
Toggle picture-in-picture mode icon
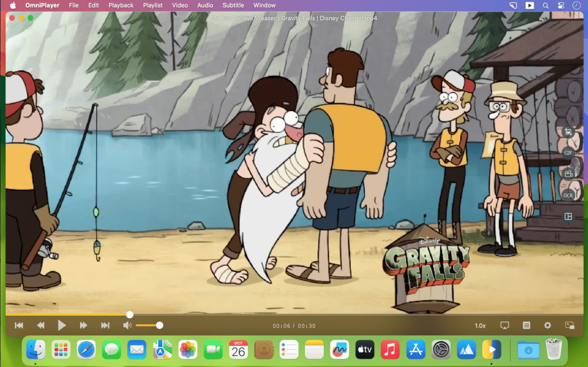click(569, 325)
